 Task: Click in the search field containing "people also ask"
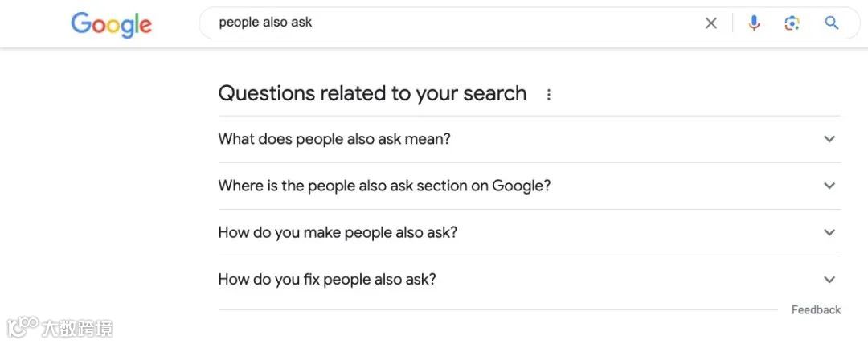(x=450, y=23)
